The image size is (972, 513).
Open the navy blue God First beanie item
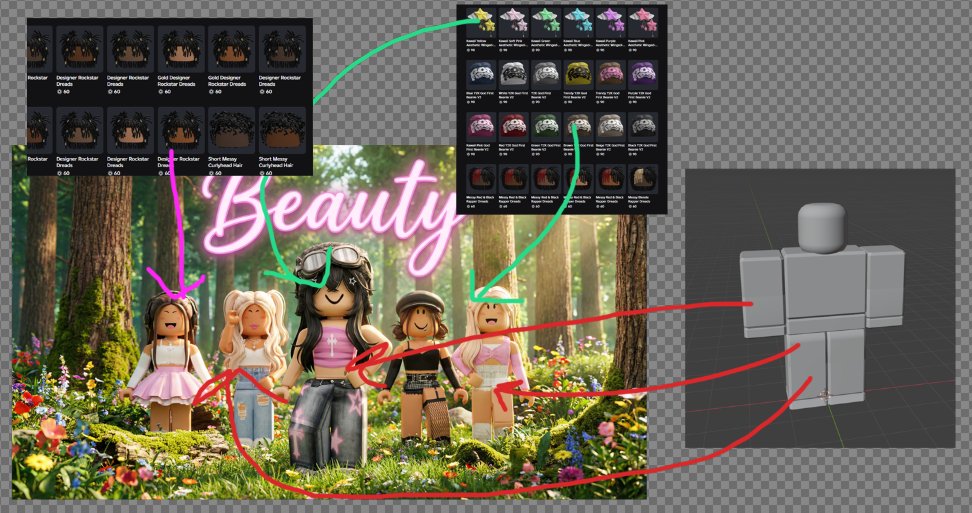pos(480,74)
